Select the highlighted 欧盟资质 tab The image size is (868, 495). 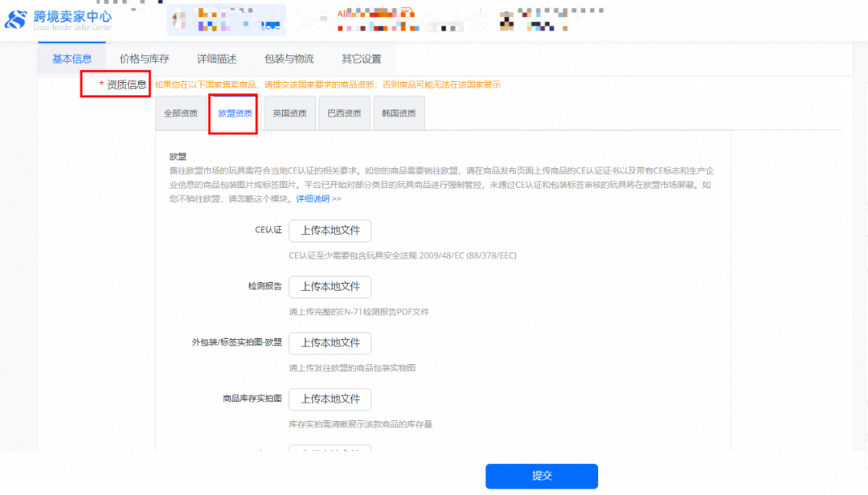pyautogui.click(x=233, y=112)
